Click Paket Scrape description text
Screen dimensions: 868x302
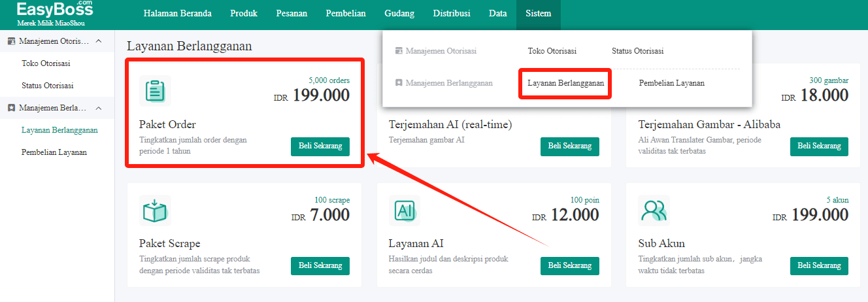point(199,265)
